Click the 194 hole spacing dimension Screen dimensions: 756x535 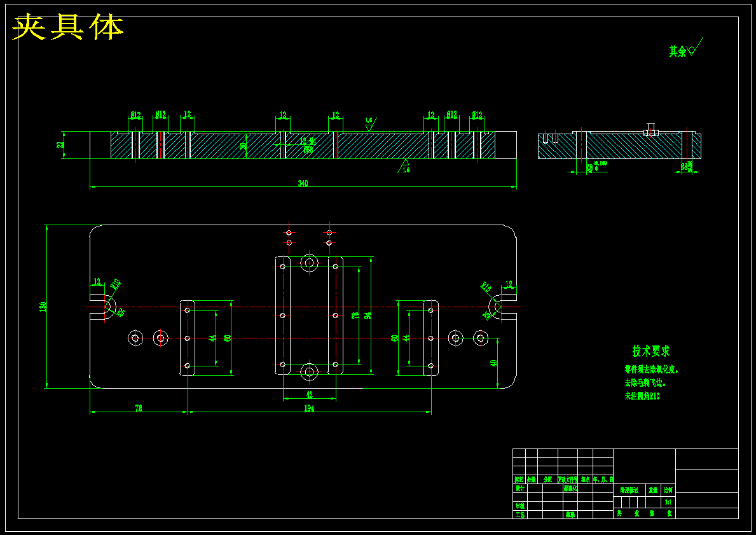[309, 408]
